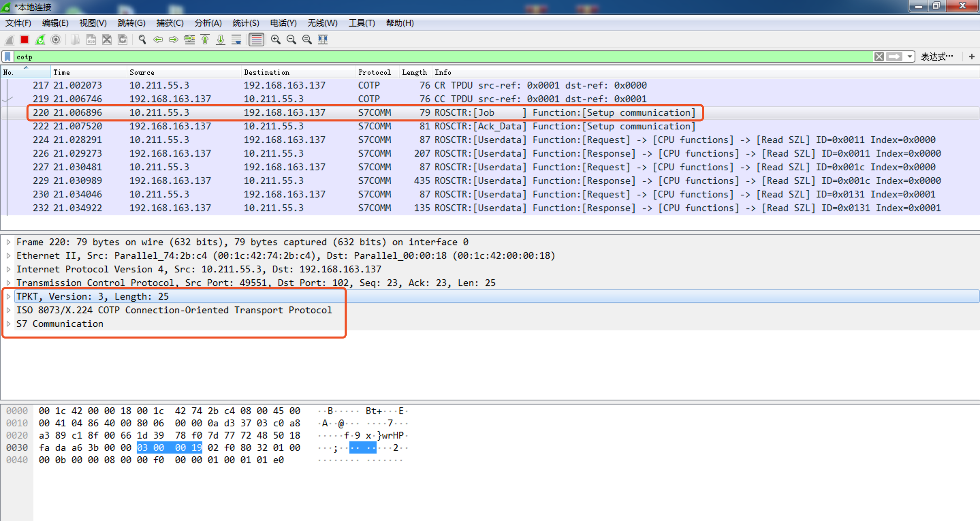Click the resize columns icon
Viewport: 980px width, 521px height.
pyautogui.click(x=323, y=40)
